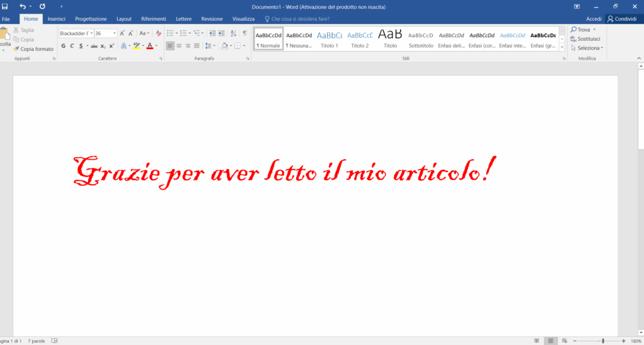The width and height of the screenshot is (644, 345).
Task: Click the Justify alignment icon
Action: click(x=197, y=46)
